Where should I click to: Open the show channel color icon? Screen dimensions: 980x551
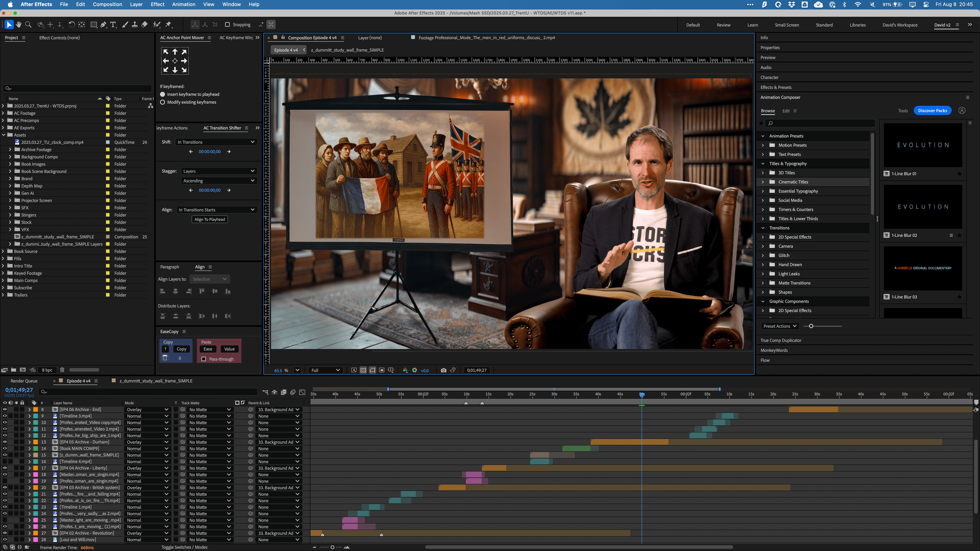click(x=405, y=370)
